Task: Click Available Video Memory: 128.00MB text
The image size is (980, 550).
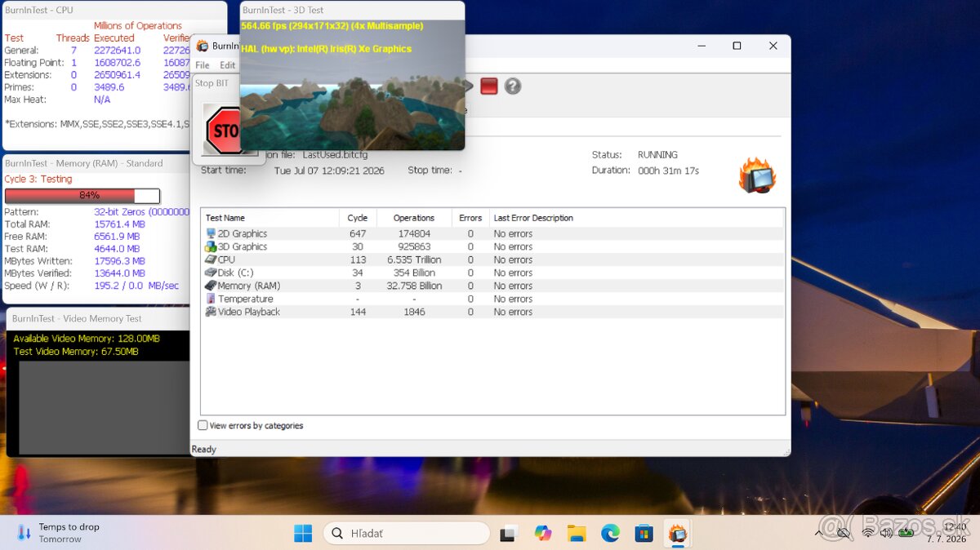Action: [87, 339]
